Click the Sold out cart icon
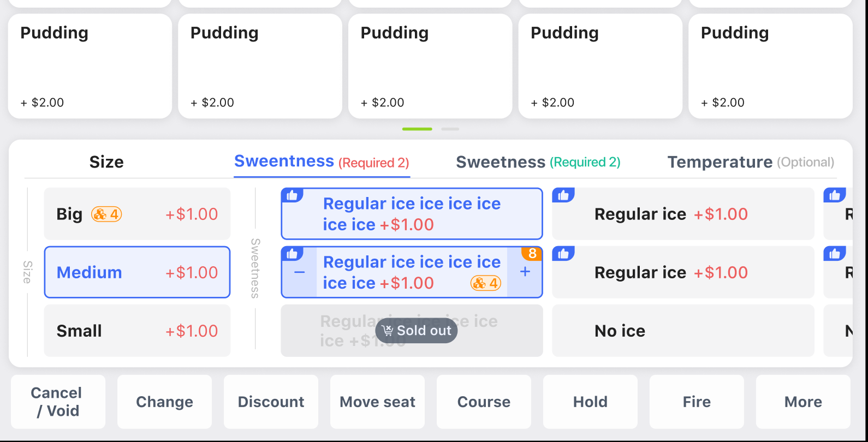The width and height of the screenshot is (868, 442). (x=388, y=331)
